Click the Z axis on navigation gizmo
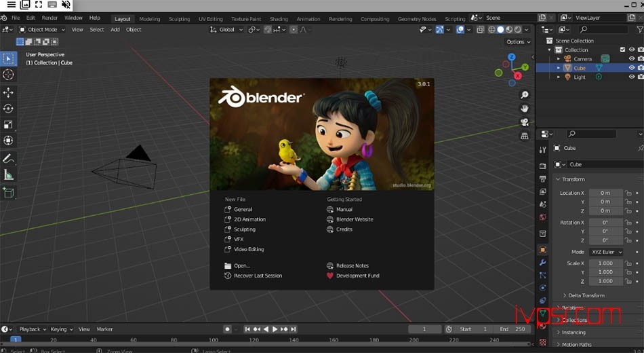Image resolution: width=644 pixels, height=353 pixels. point(511,57)
